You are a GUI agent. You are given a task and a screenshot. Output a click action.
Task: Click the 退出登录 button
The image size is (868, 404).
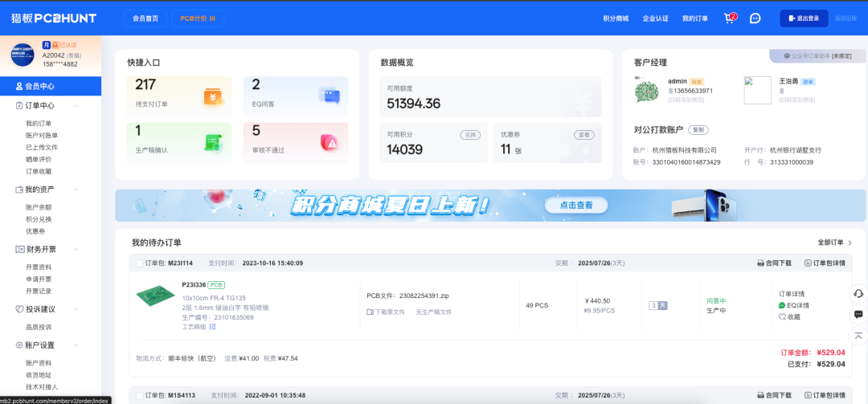coord(804,18)
